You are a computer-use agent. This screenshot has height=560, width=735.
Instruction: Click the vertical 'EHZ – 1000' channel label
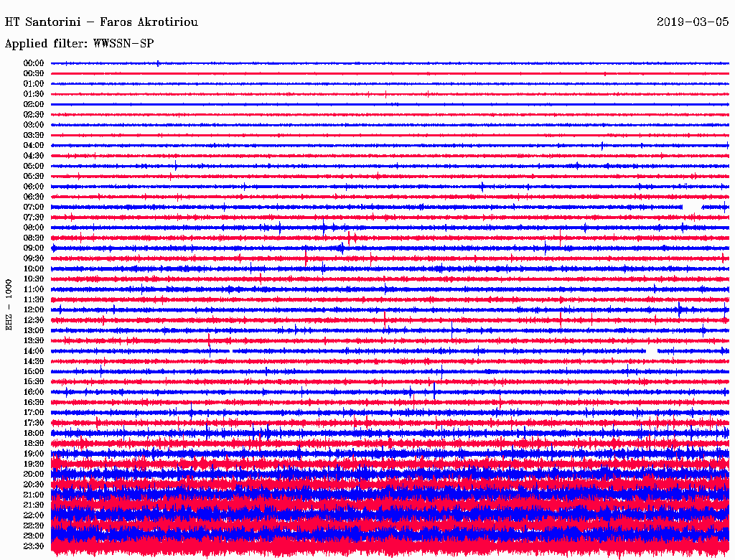click(x=9, y=305)
